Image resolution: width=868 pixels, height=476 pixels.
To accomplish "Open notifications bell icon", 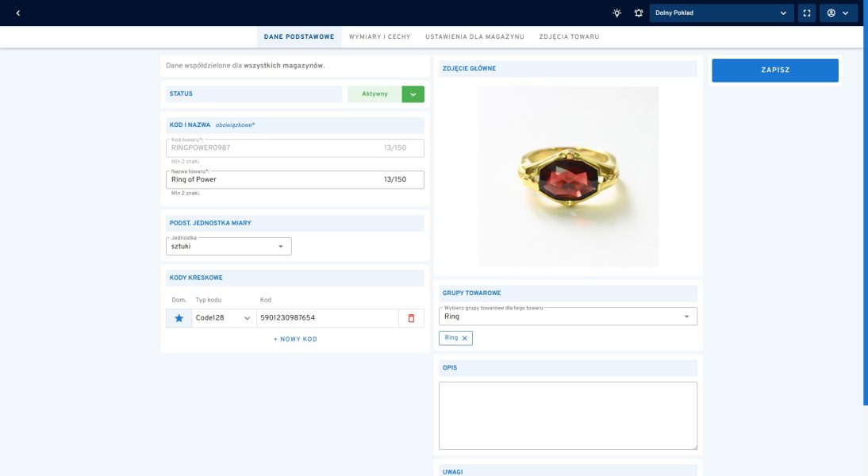I will (x=638, y=13).
